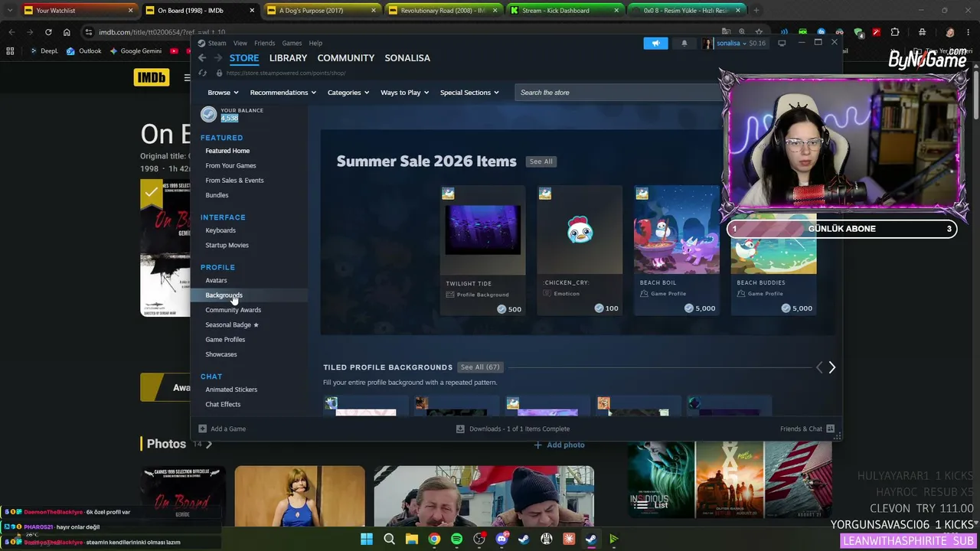
Task: Show next tiled profile backgrounds
Action: pos(832,367)
